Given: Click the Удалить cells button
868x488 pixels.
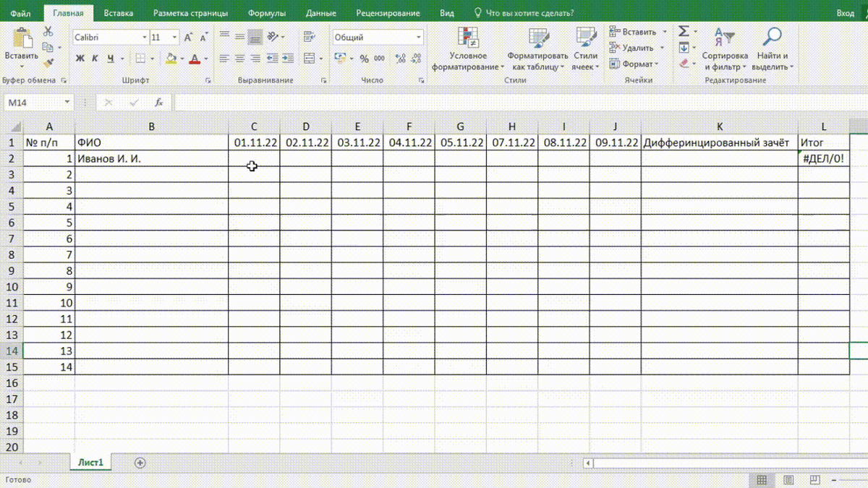Looking at the screenshot, I should (x=637, y=48).
